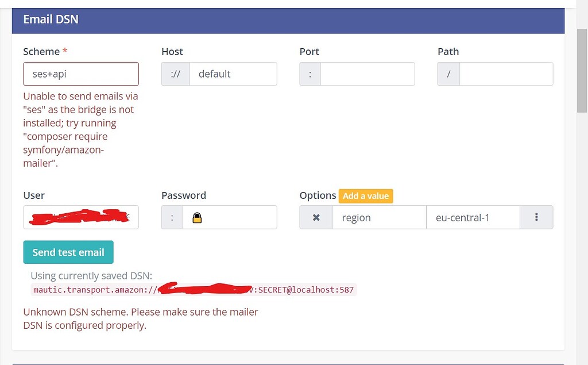
Task: Focus the empty Path field
Action: (505, 74)
